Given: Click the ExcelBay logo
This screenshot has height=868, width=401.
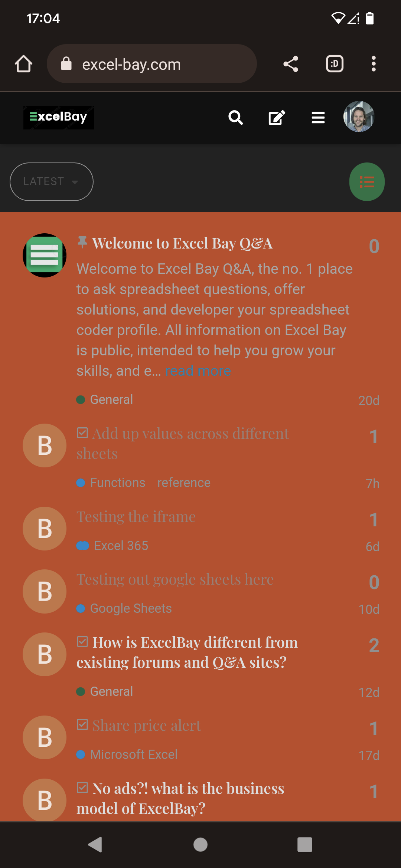Looking at the screenshot, I should tap(59, 118).
